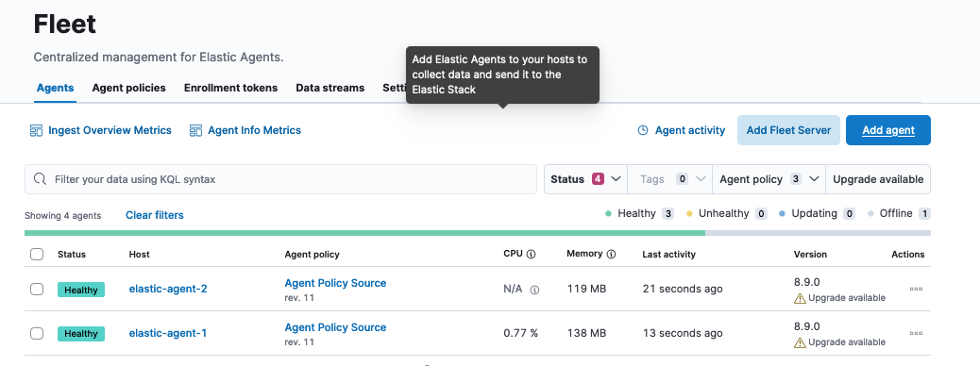Click the Agent activity clock icon

[643, 130]
